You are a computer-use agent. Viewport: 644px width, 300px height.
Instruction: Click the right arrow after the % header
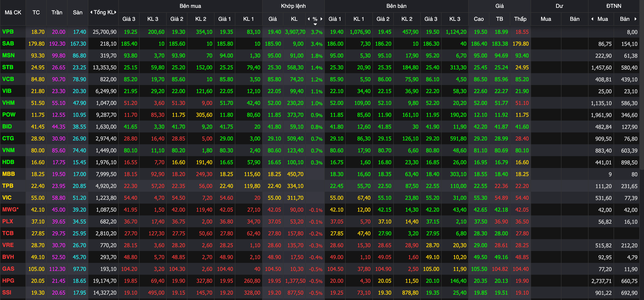(x=321, y=19)
